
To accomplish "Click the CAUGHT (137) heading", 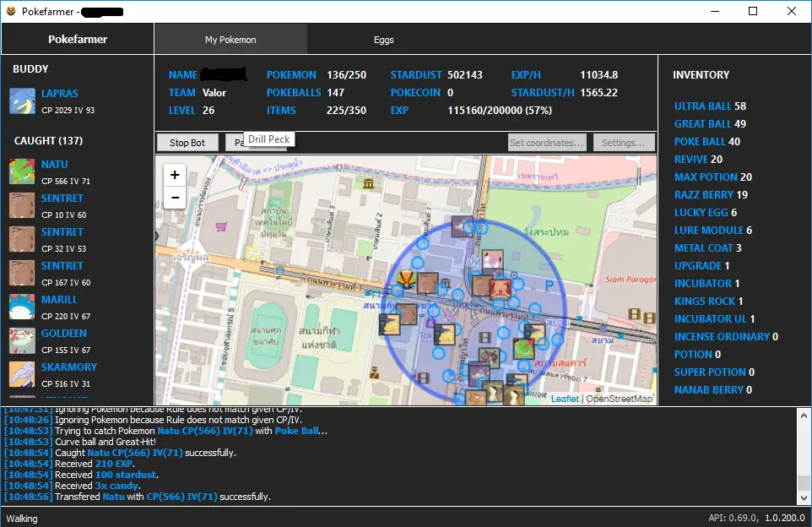I will (x=48, y=141).
